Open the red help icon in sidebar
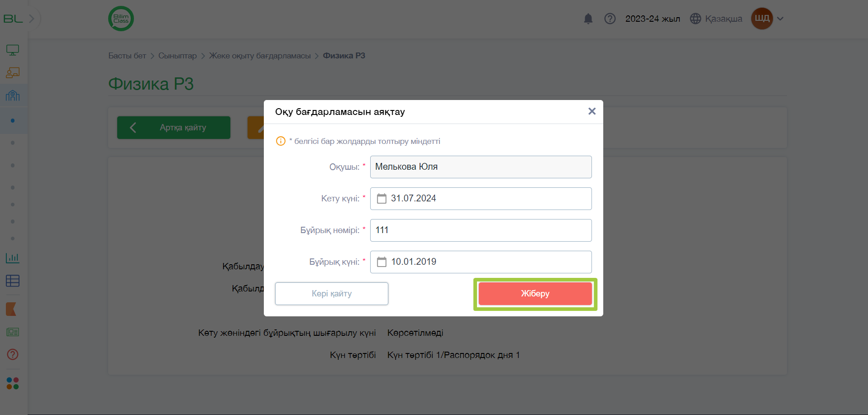The width and height of the screenshot is (868, 415). [x=13, y=354]
